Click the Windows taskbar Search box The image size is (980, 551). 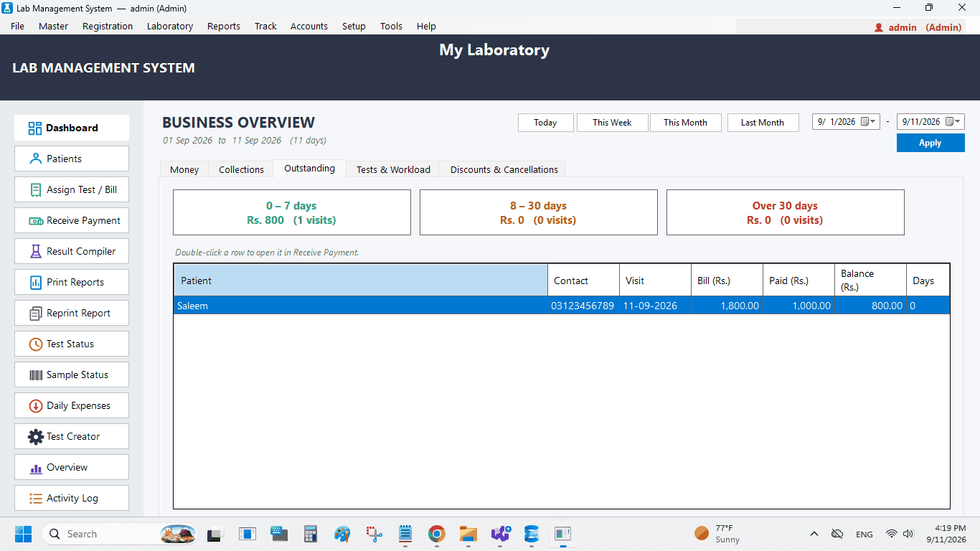click(119, 534)
